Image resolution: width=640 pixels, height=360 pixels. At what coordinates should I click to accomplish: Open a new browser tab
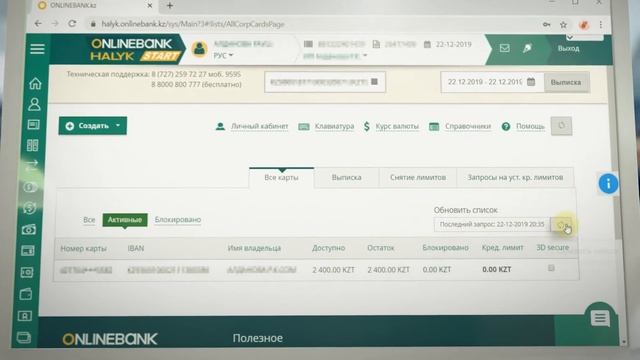pyautogui.click(x=170, y=6)
